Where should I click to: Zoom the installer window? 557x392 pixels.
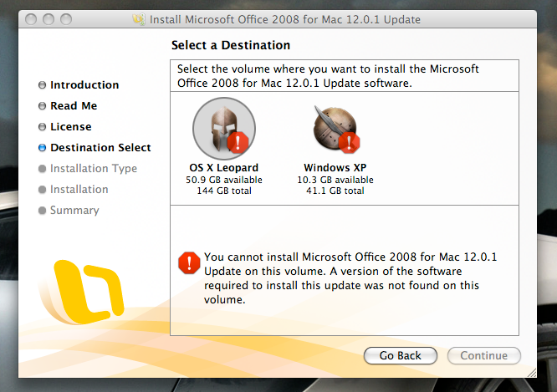(66, 19)
